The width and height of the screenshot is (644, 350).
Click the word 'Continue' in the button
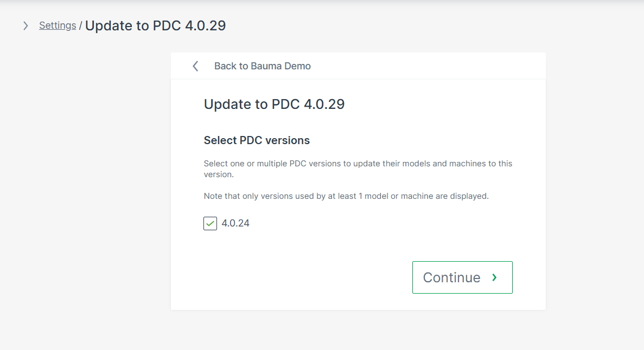point(451,277)
